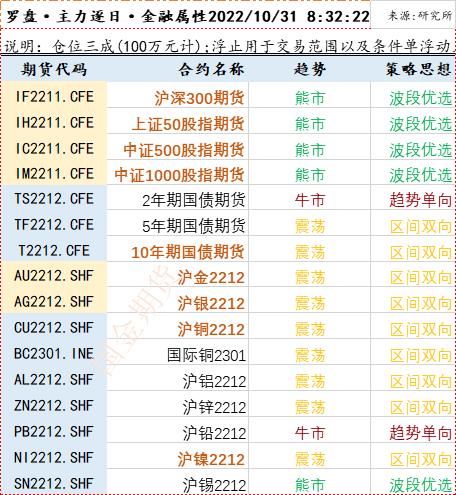Select the 策略思想 column header
The width and height of the screenshot is (456, 495).
click(x=419, y=69)
